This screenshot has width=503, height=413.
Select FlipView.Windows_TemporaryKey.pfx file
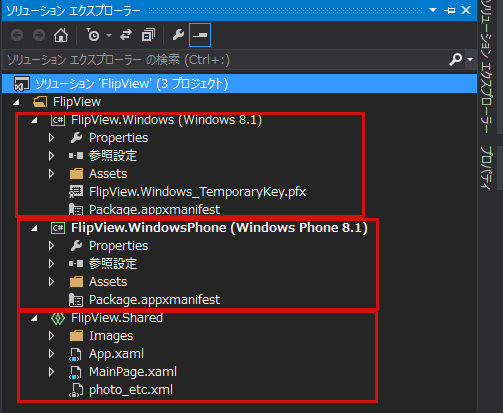197,192
